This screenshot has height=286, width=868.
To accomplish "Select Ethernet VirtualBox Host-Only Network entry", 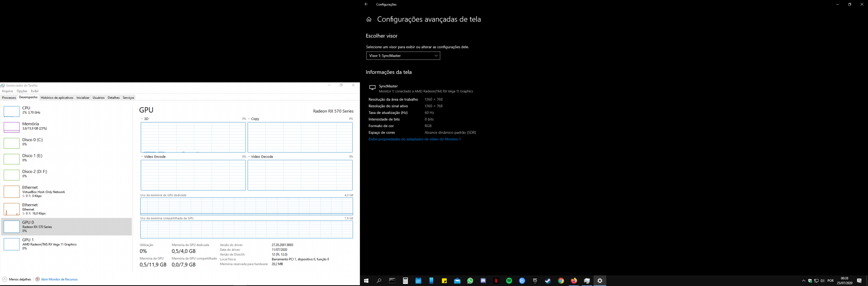I will 67,192.
